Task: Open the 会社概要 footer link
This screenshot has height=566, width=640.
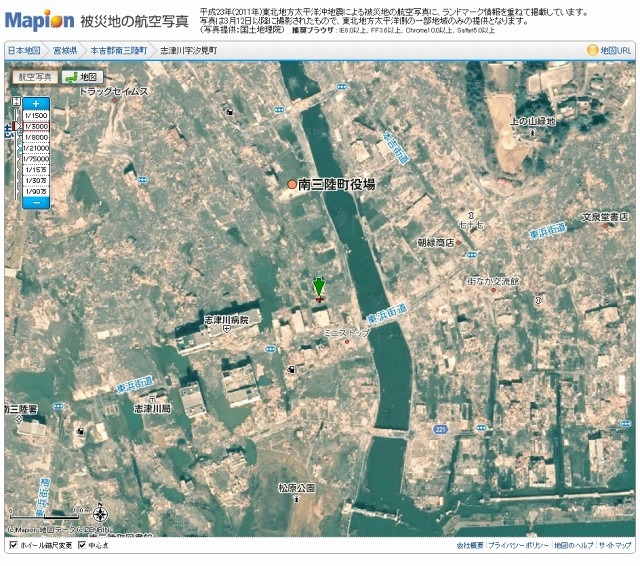Action: pyautogui.click(x=470, y=545)
